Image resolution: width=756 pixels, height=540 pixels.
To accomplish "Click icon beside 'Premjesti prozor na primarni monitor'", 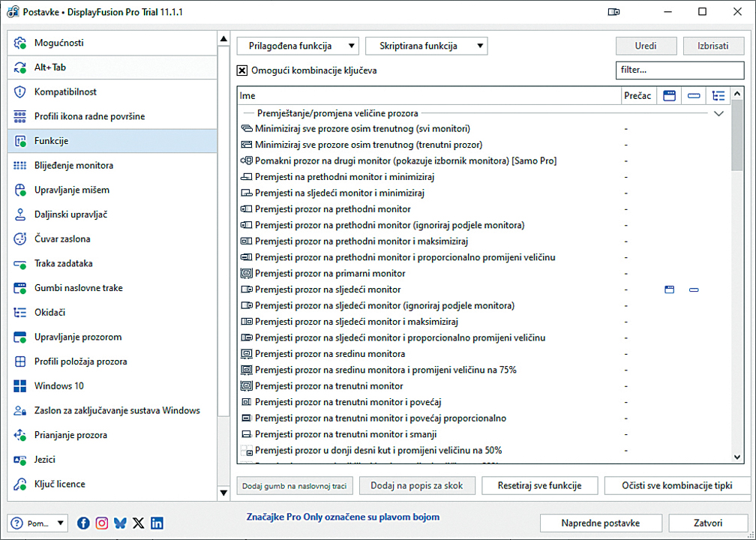I will pos(246,273).
